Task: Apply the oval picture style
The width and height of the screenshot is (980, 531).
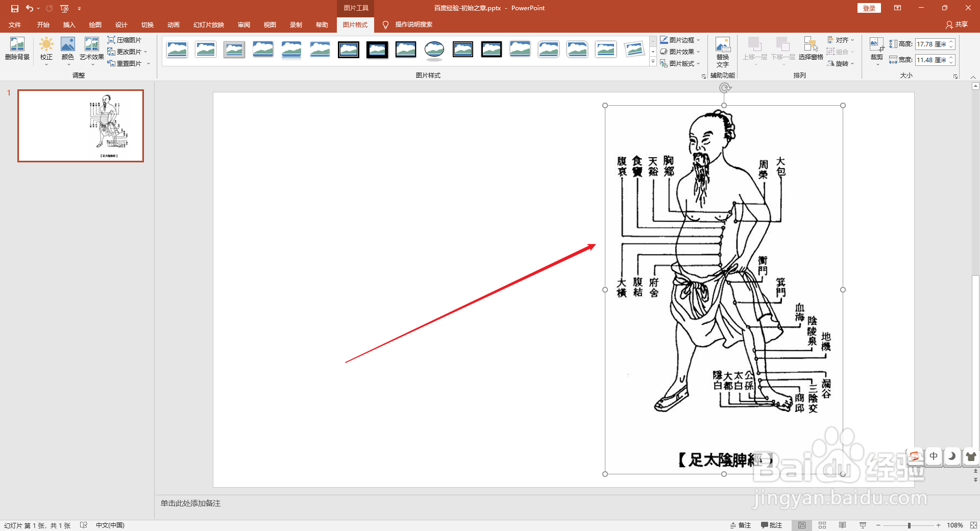Action: coord(434,50)
